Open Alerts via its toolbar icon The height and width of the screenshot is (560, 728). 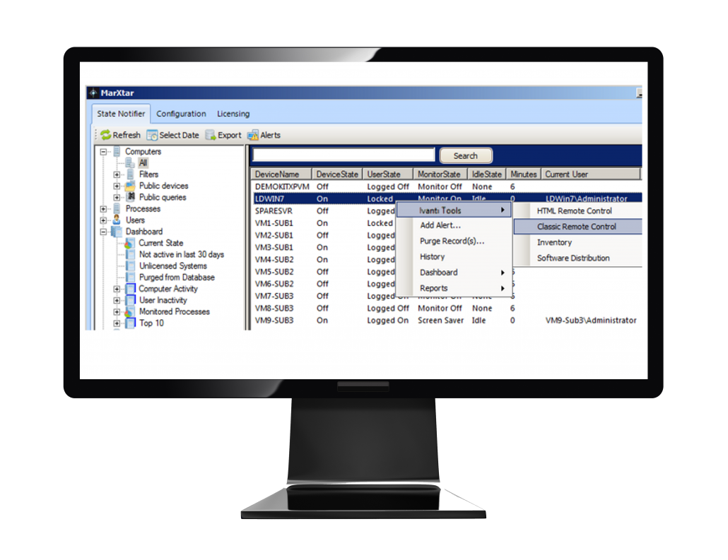pyautogui.click(x=252, y=135)
